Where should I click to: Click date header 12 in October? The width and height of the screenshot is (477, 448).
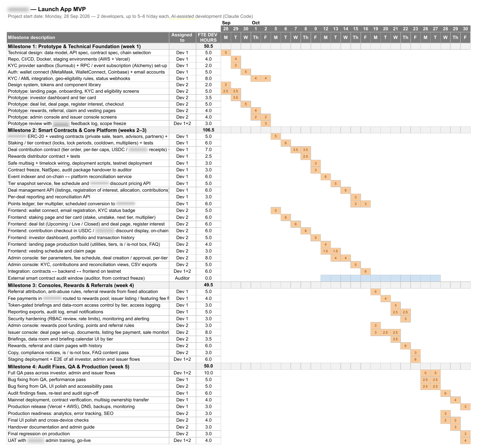click(x=326, y=29)
